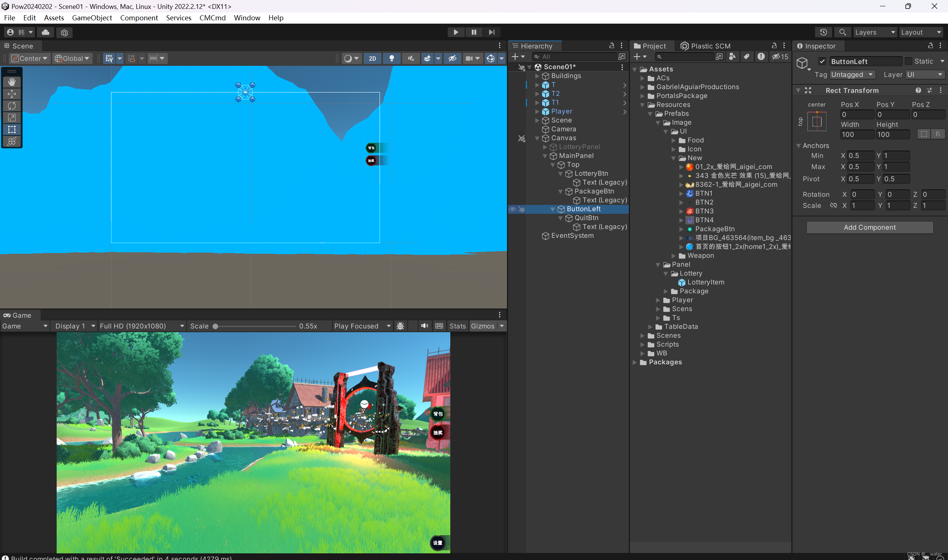Image resolution: width=948 pixels, height=560 pixels.
Task: Click the Pos X field in Rect Transform
Action: [x=857, y=114]
